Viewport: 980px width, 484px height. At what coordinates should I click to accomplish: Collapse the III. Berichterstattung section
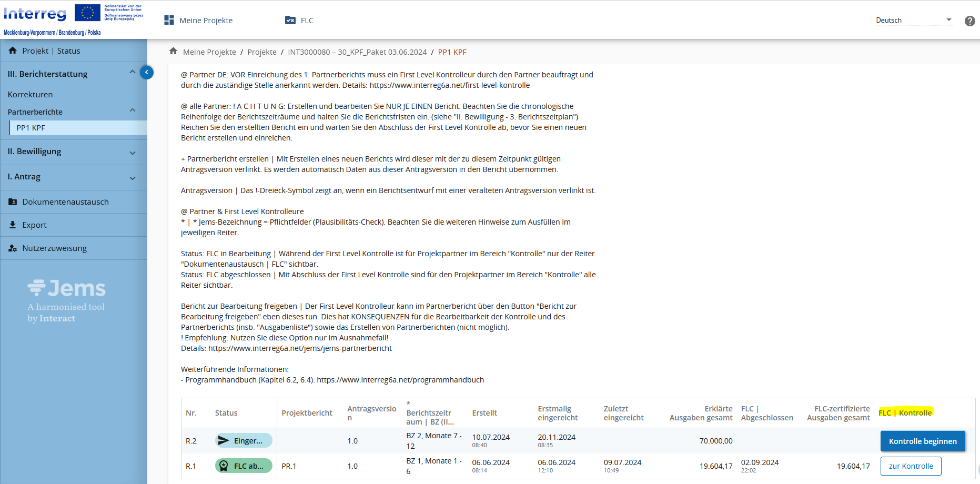(132, 72)
